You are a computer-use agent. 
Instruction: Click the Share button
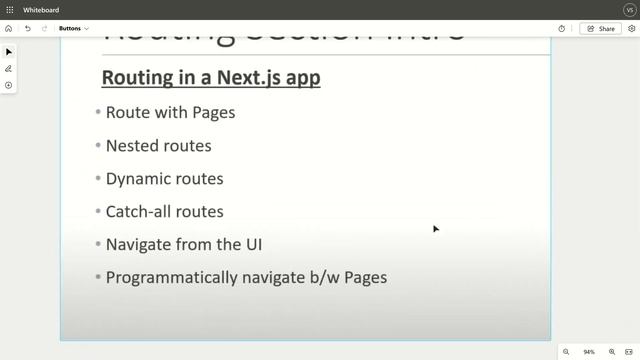[x=600, y=29]
